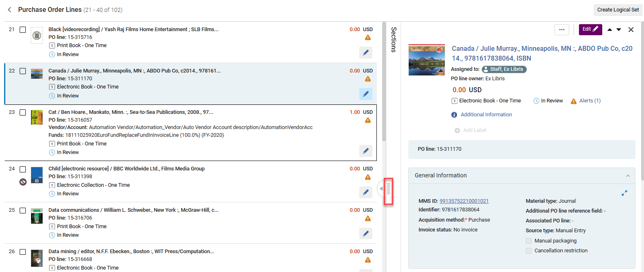Open the three-dots more actions button
Screen dimensions: 644x272
[x=562, y=29]
